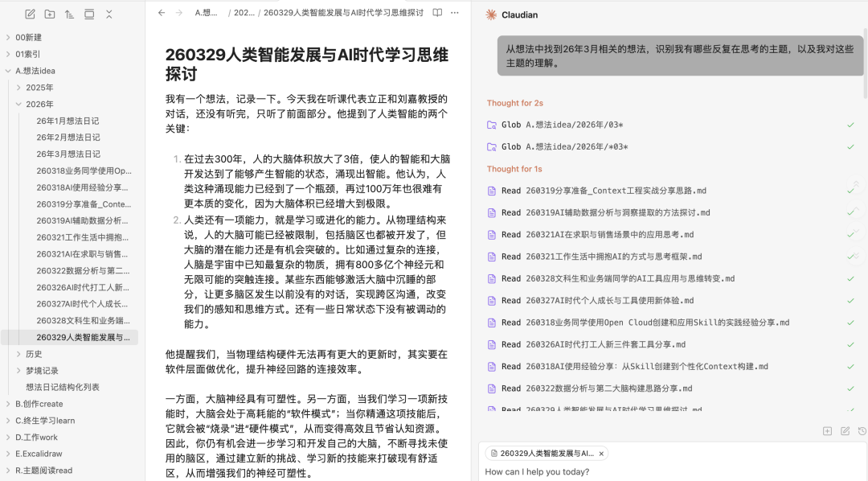Expand the 梦境记录 folder
Image resolution: width=868 pixels, height=481 pixels.
tap(18, 371)
